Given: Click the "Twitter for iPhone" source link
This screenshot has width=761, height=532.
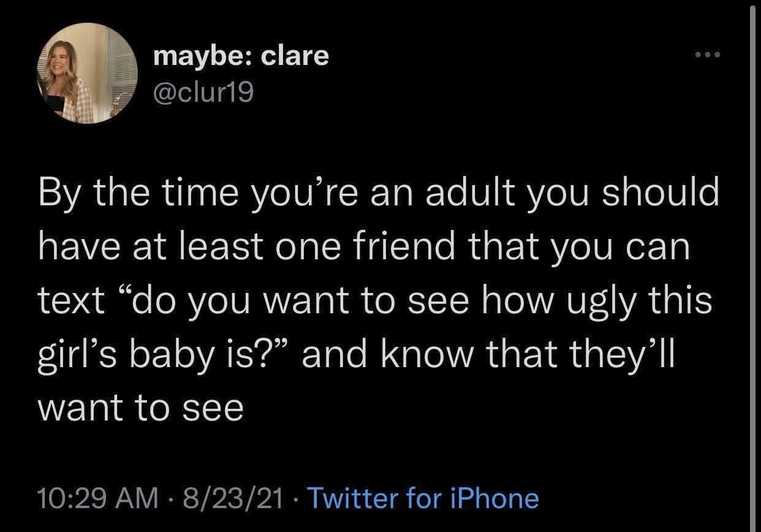Looking at the screenshot, I should (423, 498).
